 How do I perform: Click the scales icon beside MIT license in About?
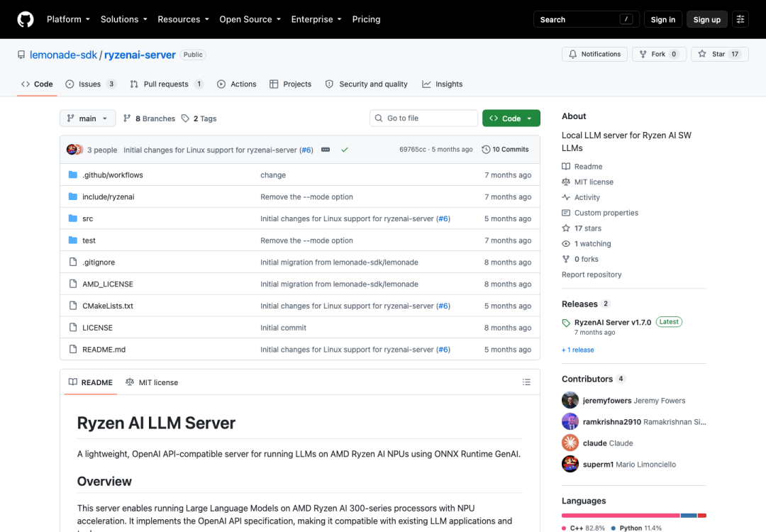(566, 182)
